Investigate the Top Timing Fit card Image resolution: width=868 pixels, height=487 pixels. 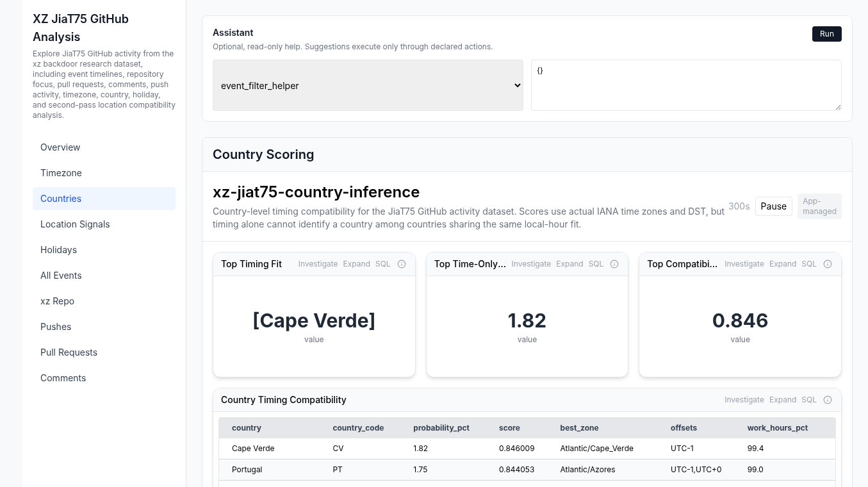coord(318,264)
